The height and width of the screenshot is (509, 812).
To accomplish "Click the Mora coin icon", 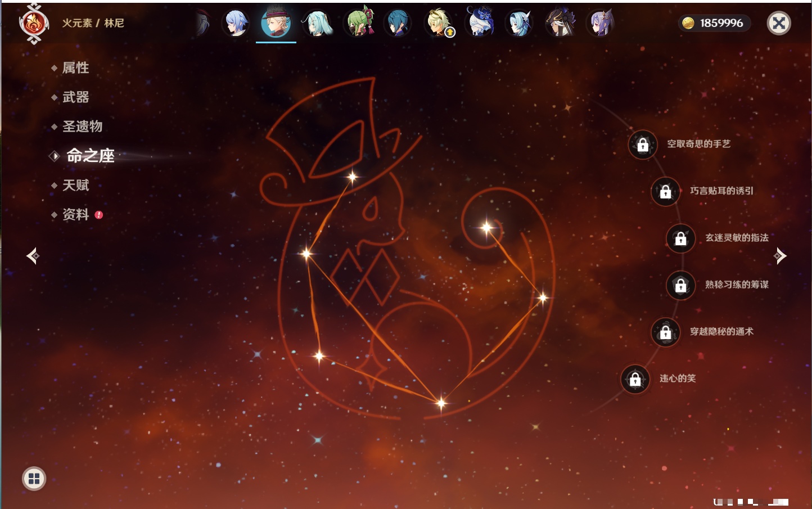I will tap(688, 23).
